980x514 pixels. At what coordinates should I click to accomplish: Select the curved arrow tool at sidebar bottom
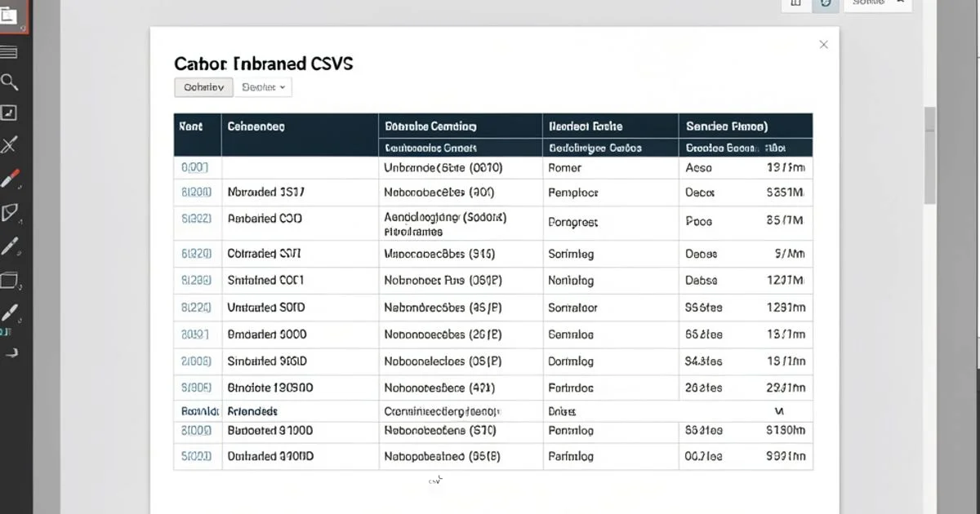click(11, 352)
